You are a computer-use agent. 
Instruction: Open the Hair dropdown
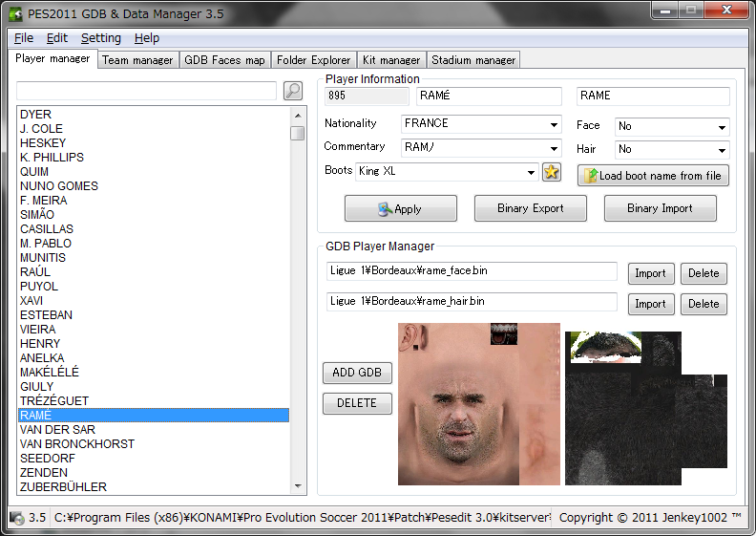tap(722, 150)
